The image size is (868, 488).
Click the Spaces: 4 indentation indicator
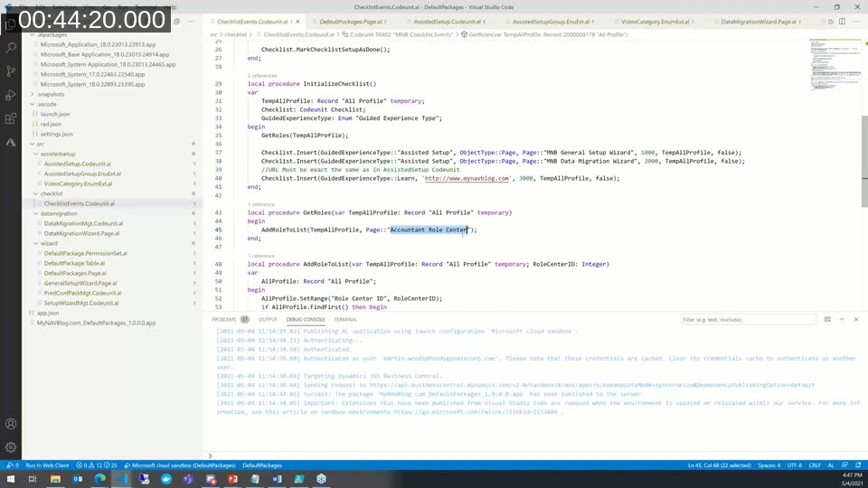(x=769, y=465)
